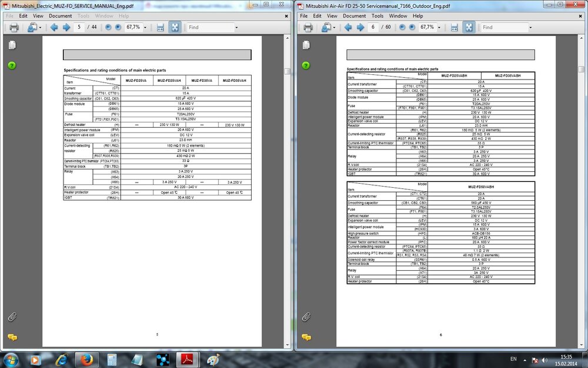Expand collaborate dropdown arrow in left window
588x368 pixels.
[40, 28]
